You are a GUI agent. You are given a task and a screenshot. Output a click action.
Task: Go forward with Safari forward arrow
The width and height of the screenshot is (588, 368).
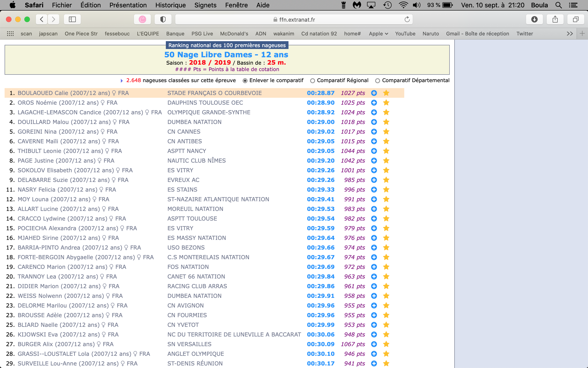click(x=54, y=19)
